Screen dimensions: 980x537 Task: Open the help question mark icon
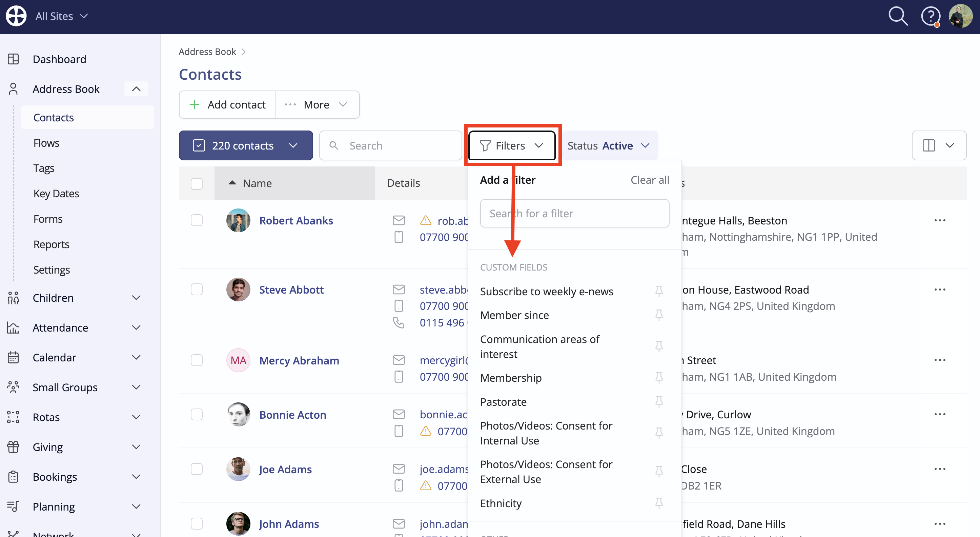931,16
